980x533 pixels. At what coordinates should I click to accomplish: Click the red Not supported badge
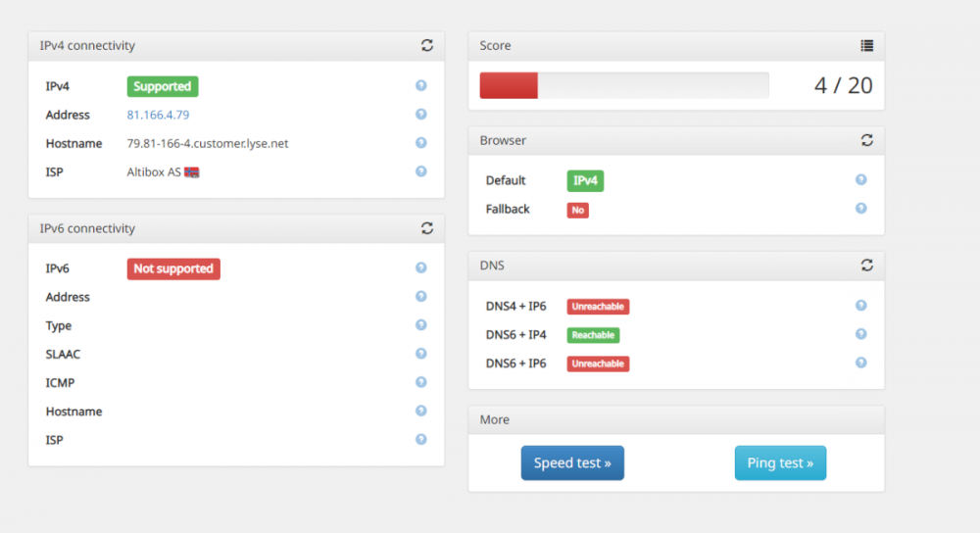173,268
